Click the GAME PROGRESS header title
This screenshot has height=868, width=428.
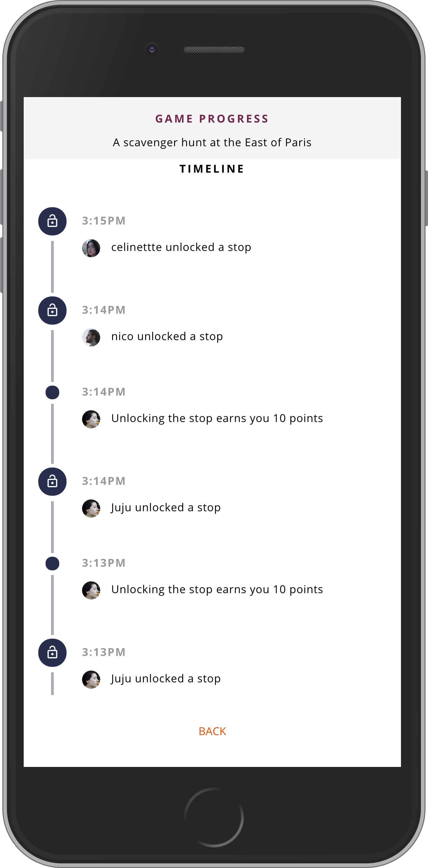pyautogui.click(x=212, y=119)
